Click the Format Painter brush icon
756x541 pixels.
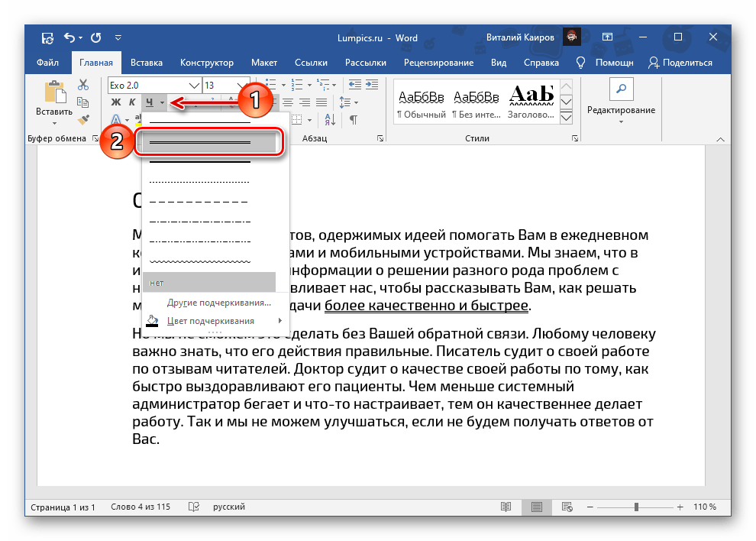(x=84, y=119)
